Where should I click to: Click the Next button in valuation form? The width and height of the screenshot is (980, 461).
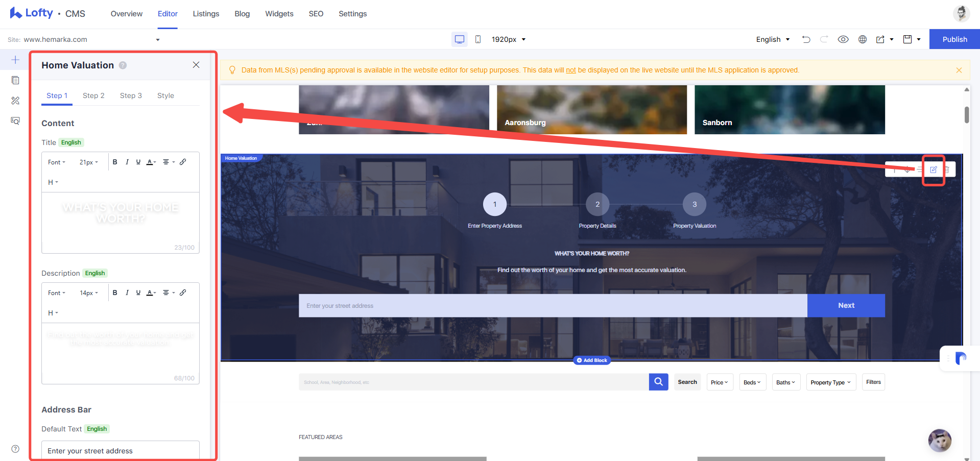tap(846, 305)
